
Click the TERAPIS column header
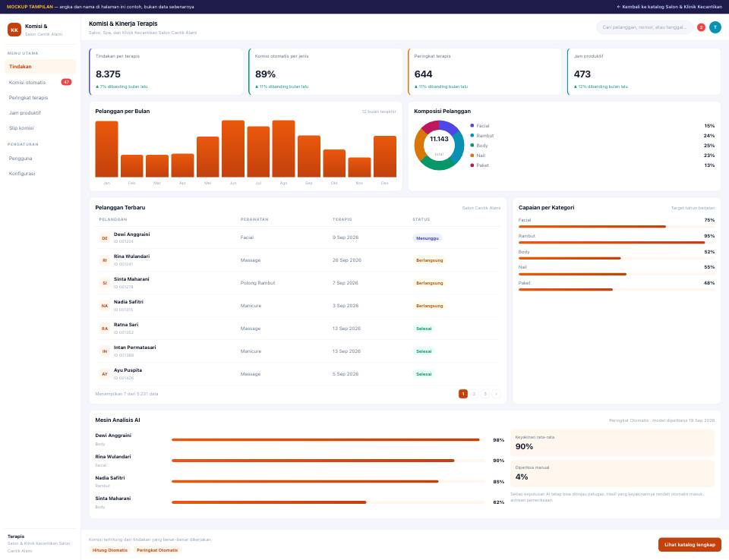tap(342, 219)
